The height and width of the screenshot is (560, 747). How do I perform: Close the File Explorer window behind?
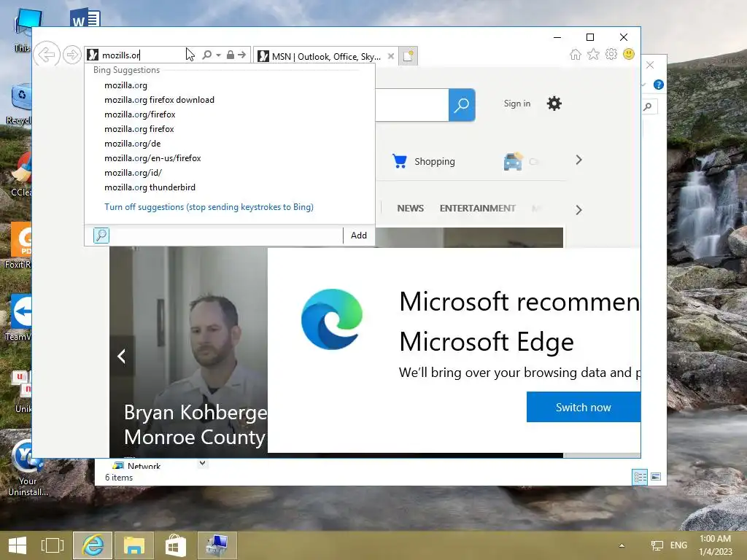(650, 65)
